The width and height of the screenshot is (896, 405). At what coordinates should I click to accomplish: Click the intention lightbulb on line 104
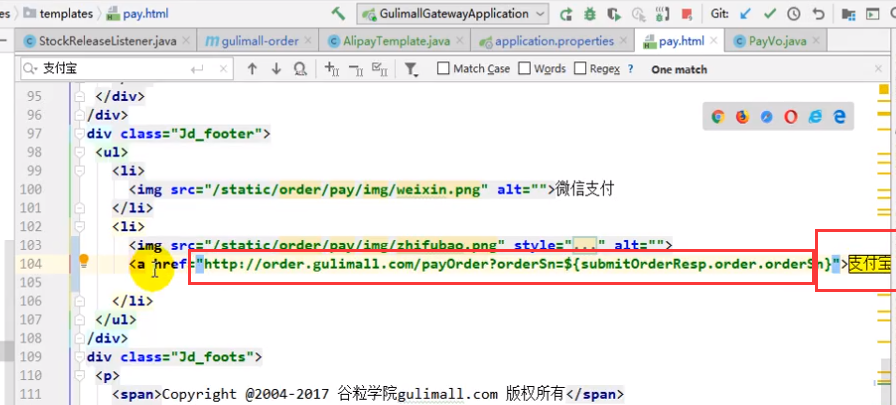coord(85,262)
